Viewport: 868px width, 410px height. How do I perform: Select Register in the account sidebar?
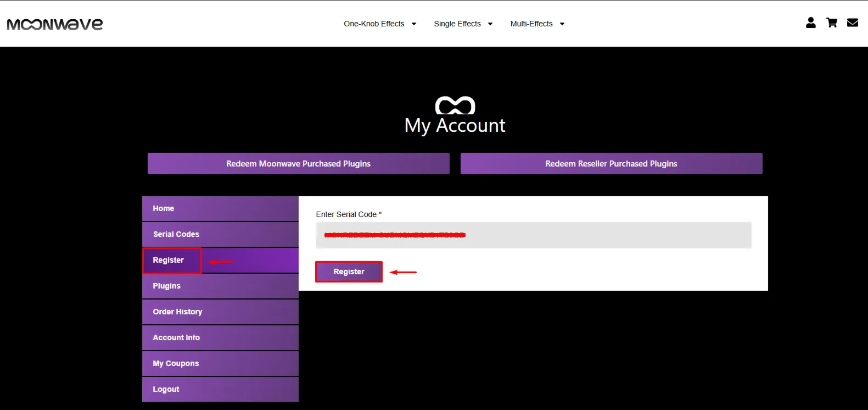(x=220, y=261)
